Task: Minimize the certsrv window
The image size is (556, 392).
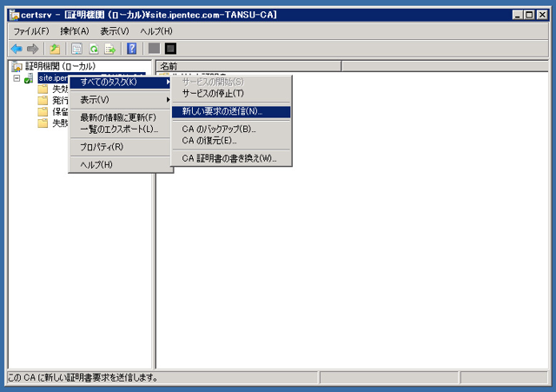Action: point(518,15)
